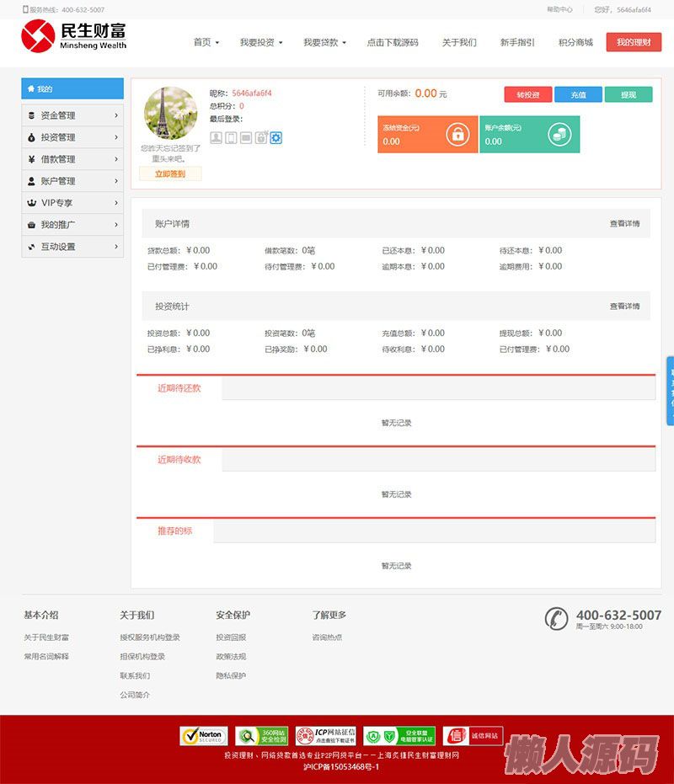Click the padlock security icon under 最后登录
This screenshot has width=674, height=784.
click(x=261, y=137)
